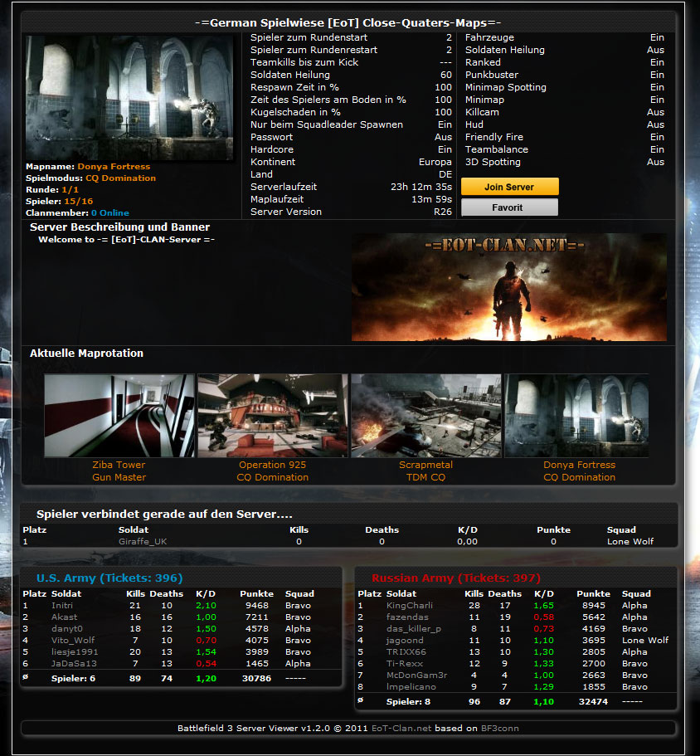
Task: Select the Ziba Tower map thumbnail
Action: click(119, 415)
